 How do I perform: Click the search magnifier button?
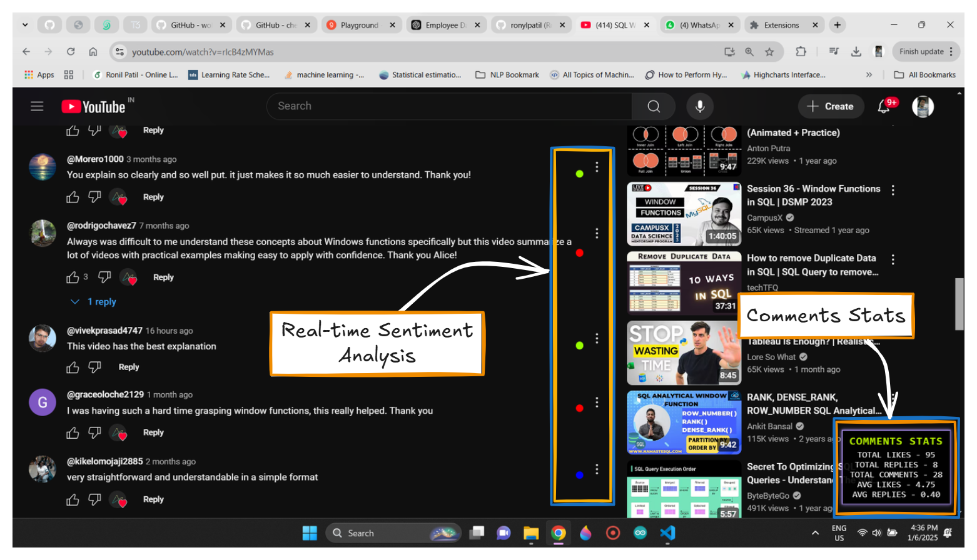click(654, 106)
